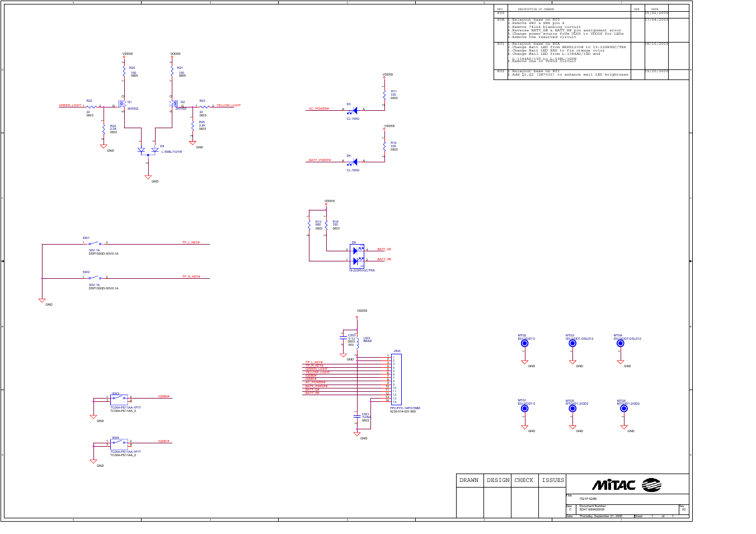Image resolution: width=756 pixels, height=534 pixels.
Task: Select the J500 connector body
Action: (396, 380)
